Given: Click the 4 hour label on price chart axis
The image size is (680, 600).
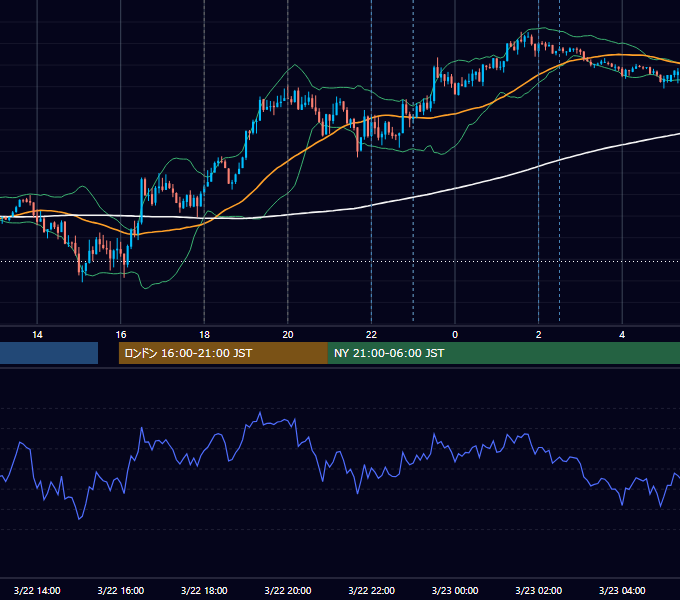Looking at the screenshot, I should tap(622, 335).
